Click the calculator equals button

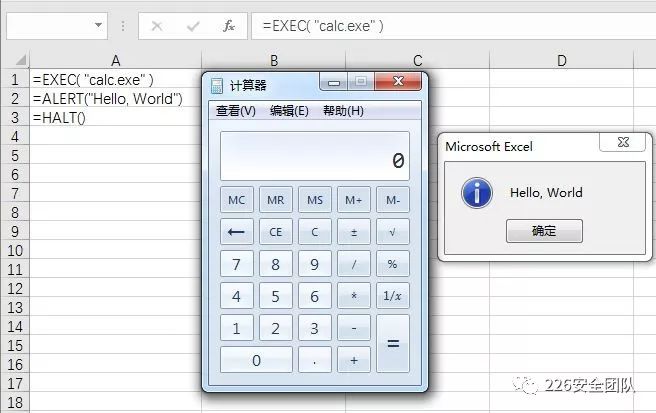click(392, 344)
